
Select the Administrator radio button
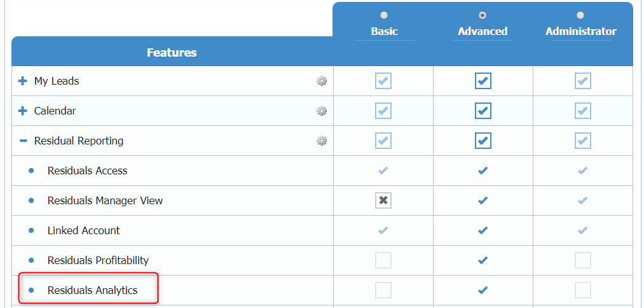point(580,15)
